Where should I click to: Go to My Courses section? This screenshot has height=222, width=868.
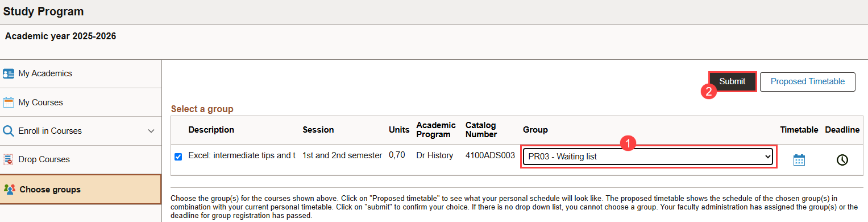point(81,102)
